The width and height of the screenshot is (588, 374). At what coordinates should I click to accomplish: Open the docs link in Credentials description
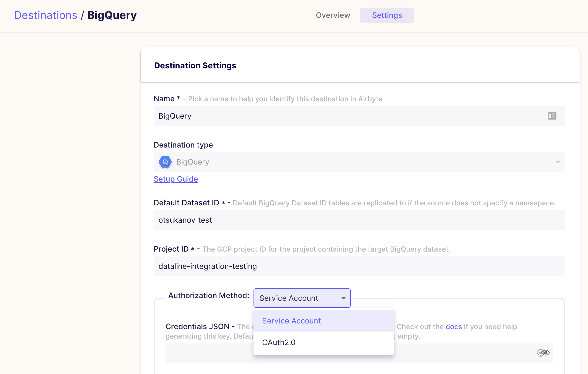pos(454,327)
